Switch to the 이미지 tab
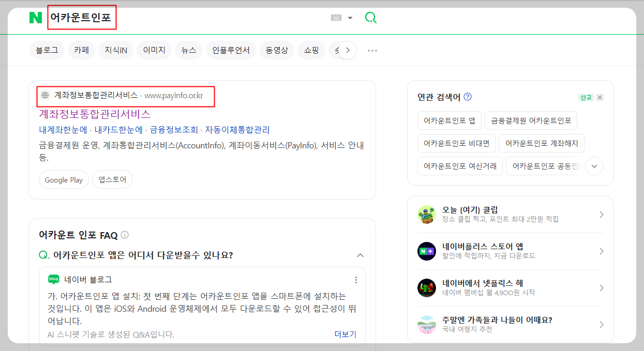The height and width of the screenshot is (351, 644). click(154, 50)
